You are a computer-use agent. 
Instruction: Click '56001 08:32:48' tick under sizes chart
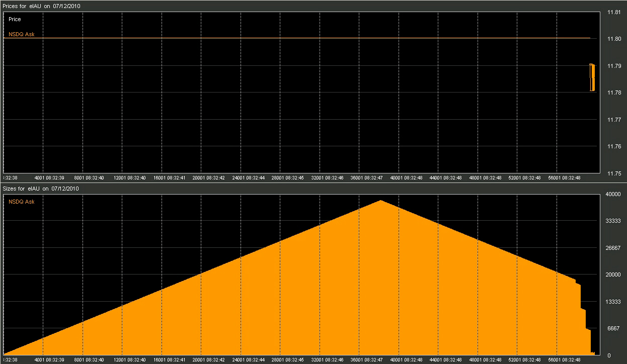click(564, 360)
